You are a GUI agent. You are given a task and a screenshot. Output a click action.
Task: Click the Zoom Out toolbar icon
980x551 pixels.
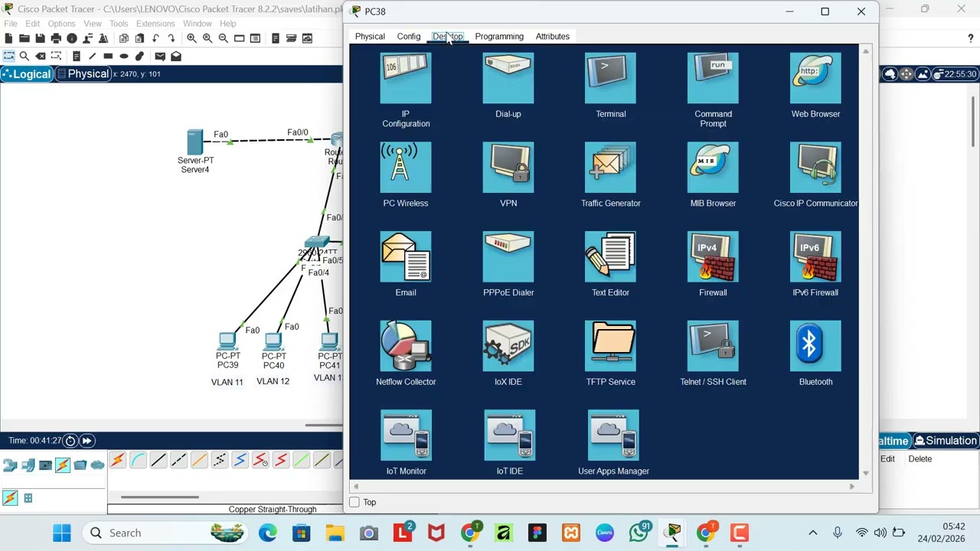pos(224,38)
